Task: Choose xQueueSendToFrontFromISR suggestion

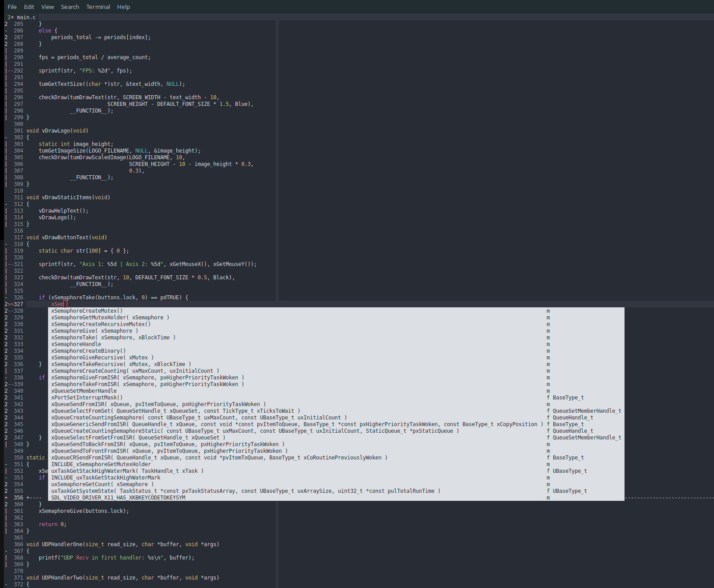Action: 336,451
